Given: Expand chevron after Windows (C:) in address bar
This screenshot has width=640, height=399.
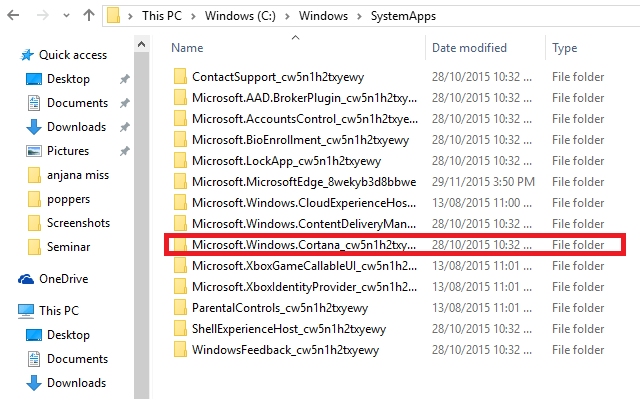Looking at the screenshot, I should (x=287, y=16).
